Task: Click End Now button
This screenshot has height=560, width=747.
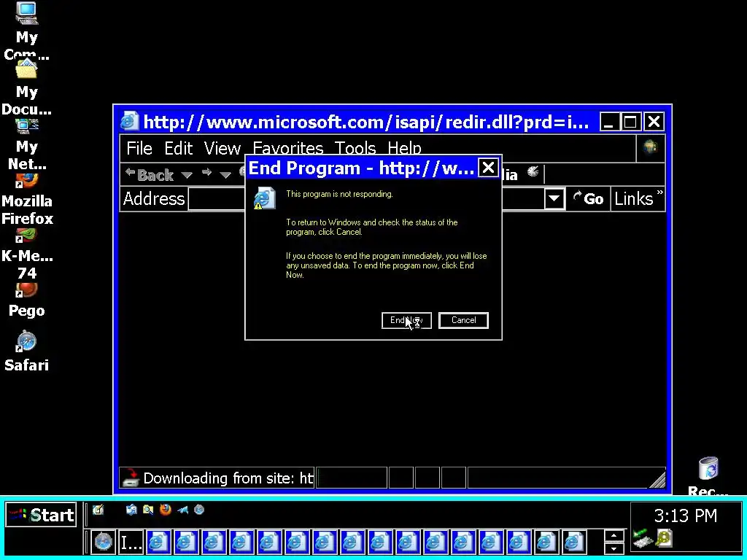Action: (x=406, y=320)
